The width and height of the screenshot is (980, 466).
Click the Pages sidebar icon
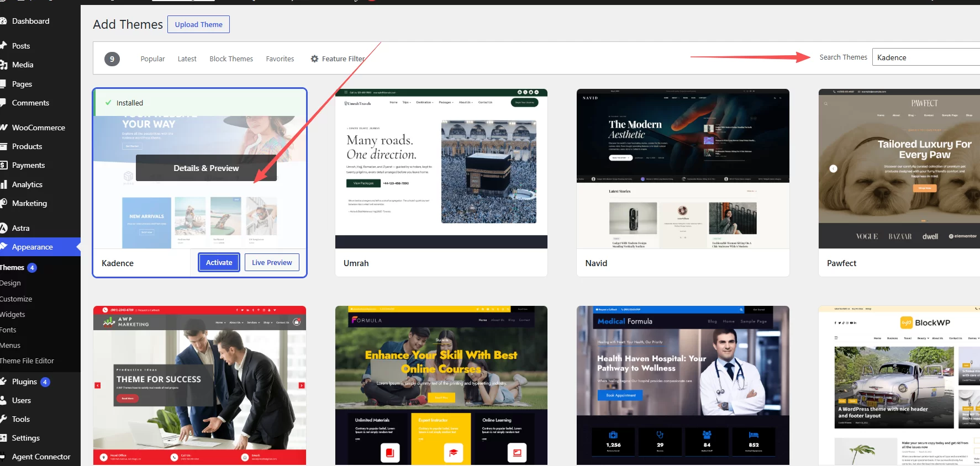pyautogui.click(x=3, y=84)
